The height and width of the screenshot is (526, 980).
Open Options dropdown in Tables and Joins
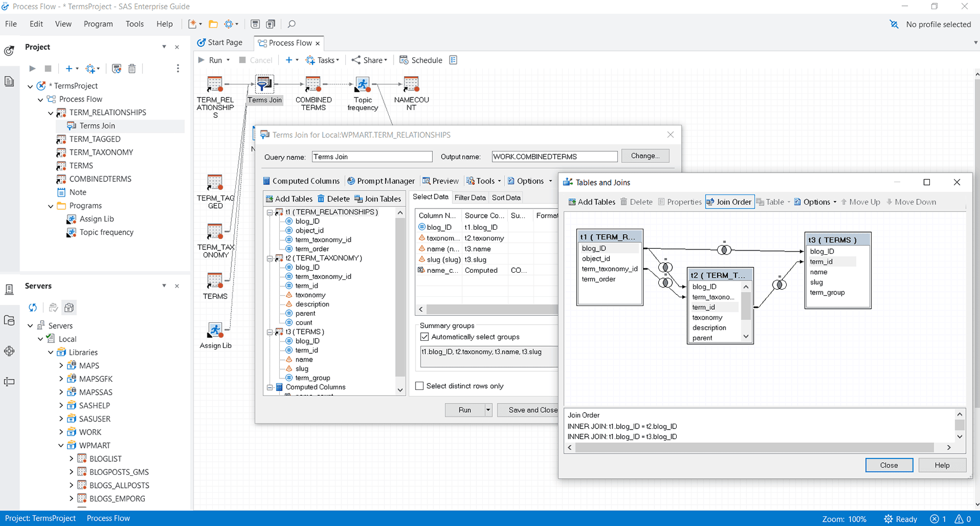(815, 202)
